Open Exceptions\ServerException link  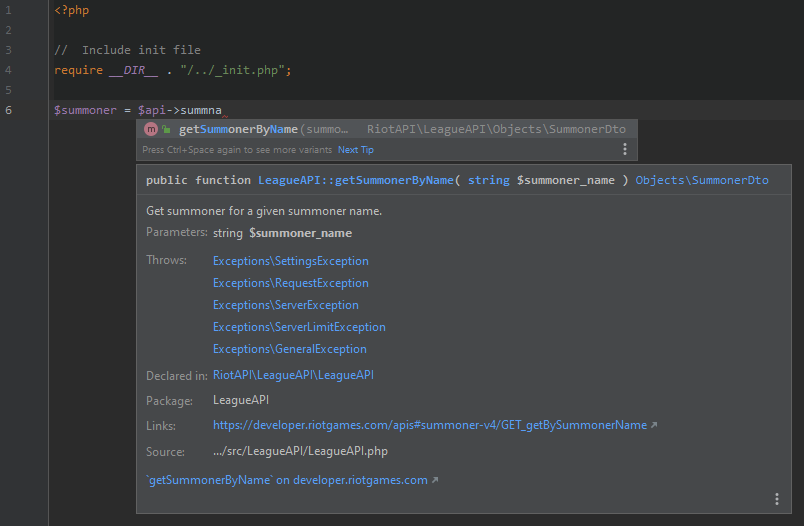pyautogui.click(x=286, y=305)
